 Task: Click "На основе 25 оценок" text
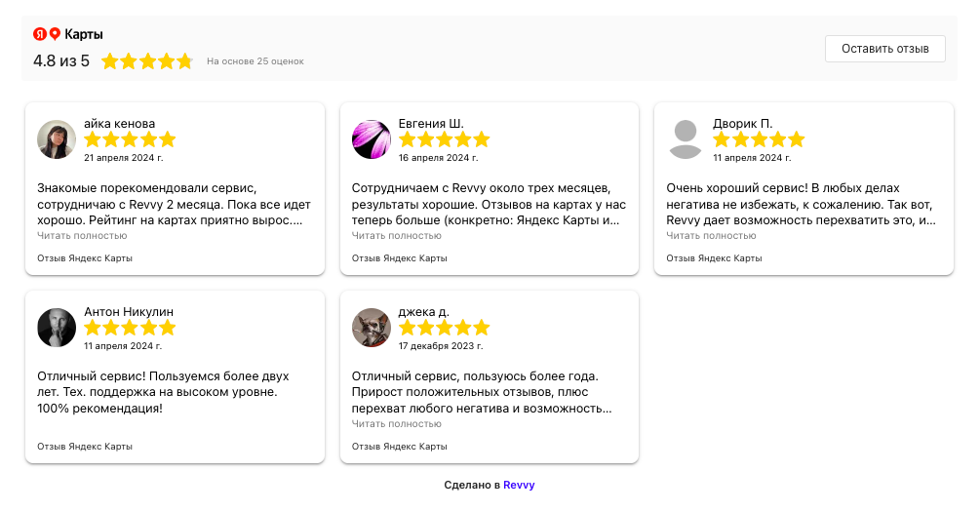click(255, 61)
